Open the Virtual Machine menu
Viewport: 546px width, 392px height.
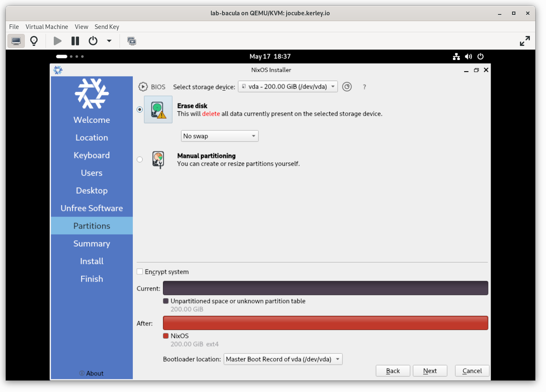[47, 26]
